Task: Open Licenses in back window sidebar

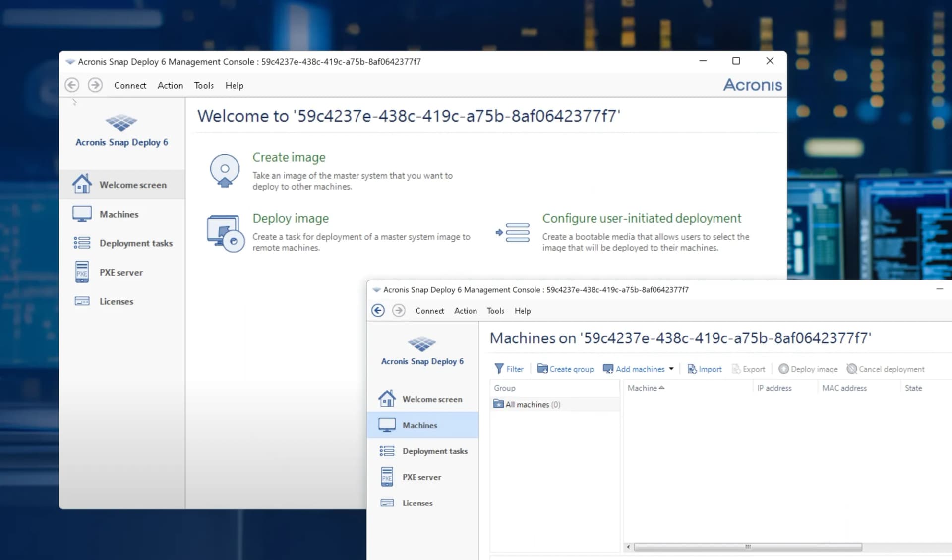Action: click(116, 301)
